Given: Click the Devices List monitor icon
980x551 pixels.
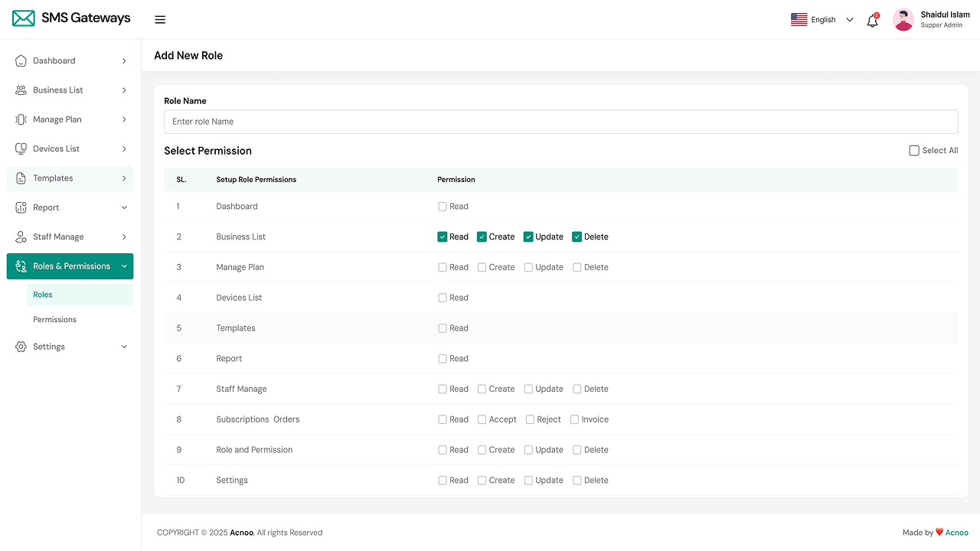Looking at the screenshot, I should [21, 149].
